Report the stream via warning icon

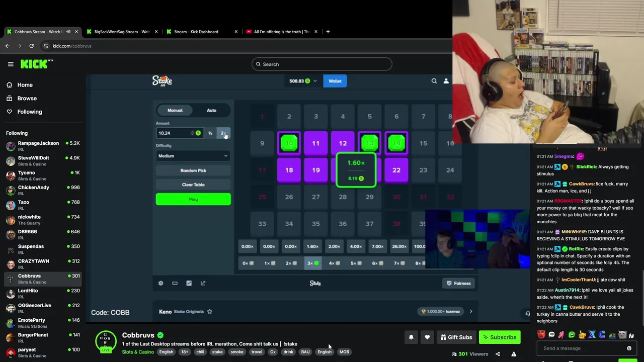pos(514,354)
